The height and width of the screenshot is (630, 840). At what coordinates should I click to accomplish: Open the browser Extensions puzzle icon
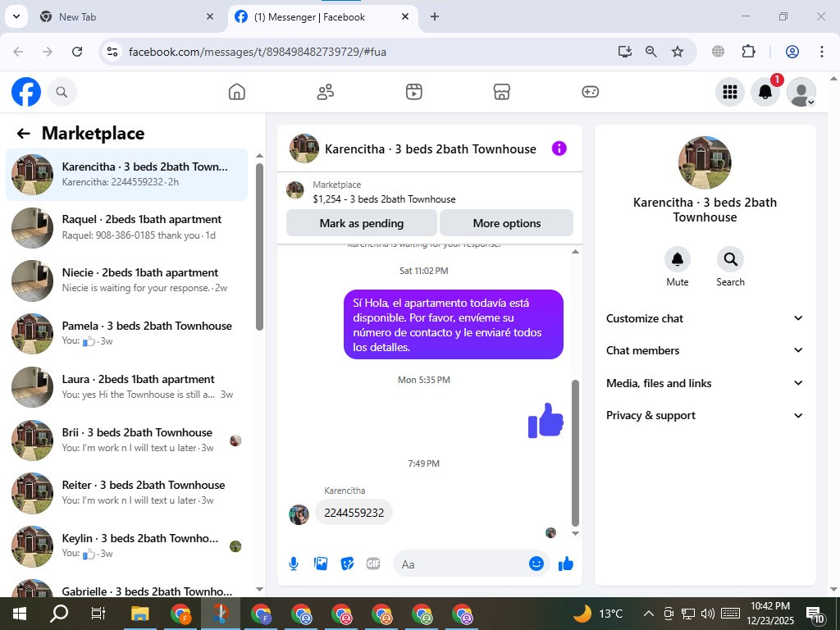click(748, 52)
